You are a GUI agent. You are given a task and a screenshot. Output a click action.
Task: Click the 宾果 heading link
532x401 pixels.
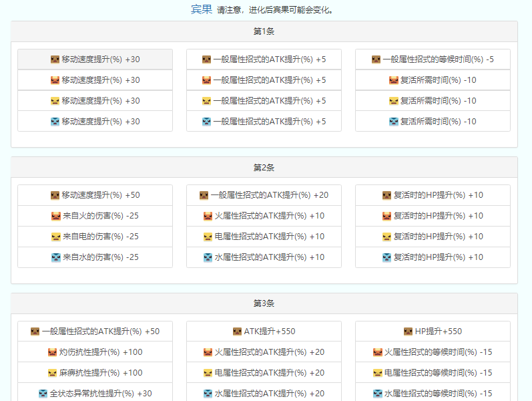click(x=201, y=9)
